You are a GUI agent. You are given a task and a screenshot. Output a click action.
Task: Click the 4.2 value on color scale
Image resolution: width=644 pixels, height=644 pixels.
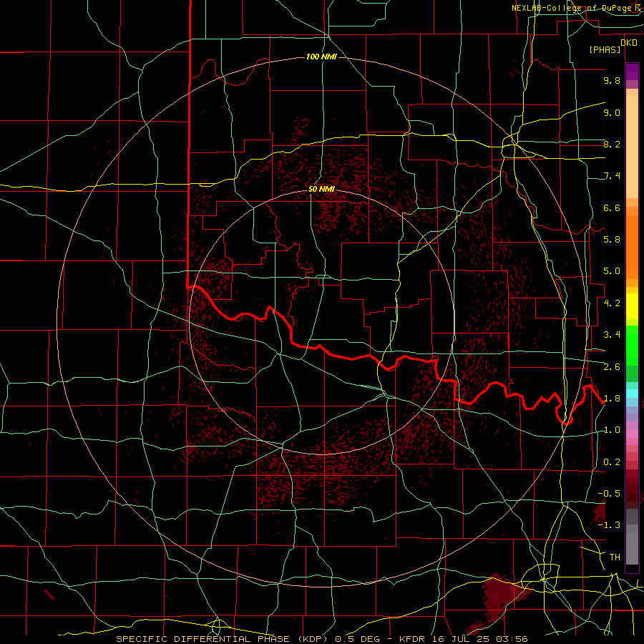pos(612,303)
